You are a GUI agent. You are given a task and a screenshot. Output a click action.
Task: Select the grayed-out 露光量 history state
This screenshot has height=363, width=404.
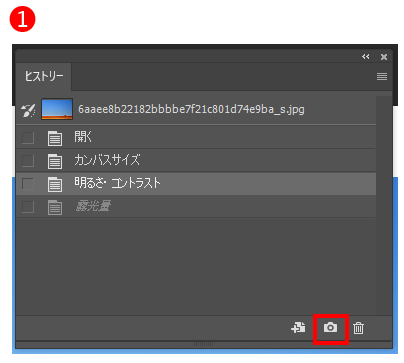[x=196, y=207]
